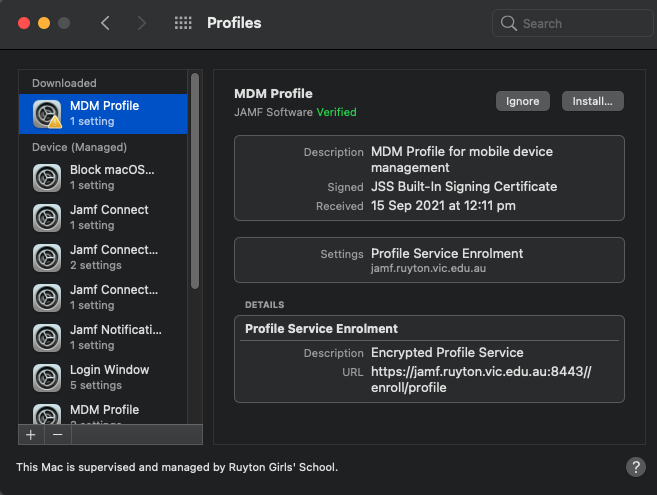The height and width of the screenshot is (495, 657).
Task: Open help with question mark button
Action: tap(636, 466)
